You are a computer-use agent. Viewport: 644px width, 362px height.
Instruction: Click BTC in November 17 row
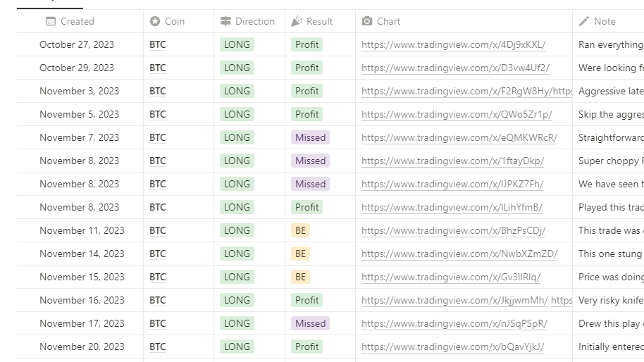[158, 323]
